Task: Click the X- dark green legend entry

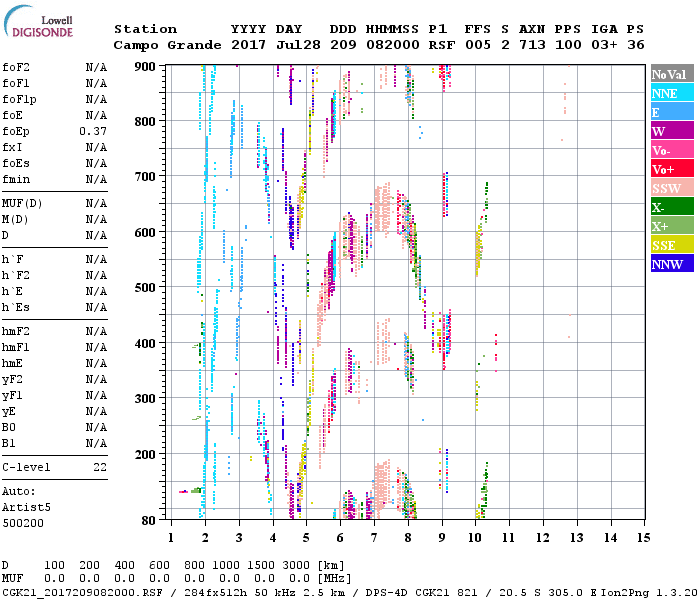Action: [670, 207]
